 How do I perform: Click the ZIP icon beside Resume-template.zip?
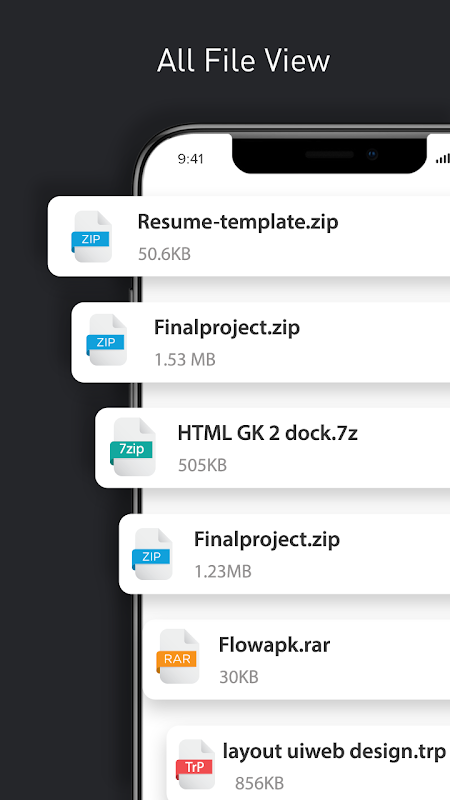point(91,237)
